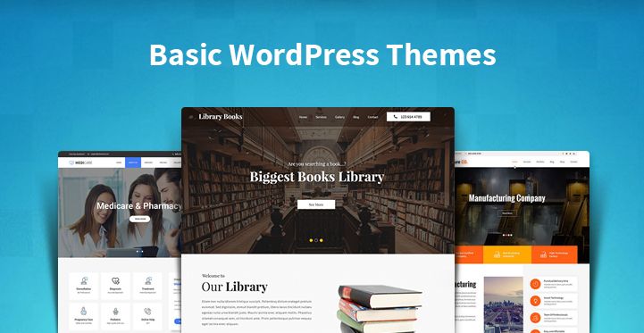
Task: Click the Online Help phone icon
Action: pos(148,312)
